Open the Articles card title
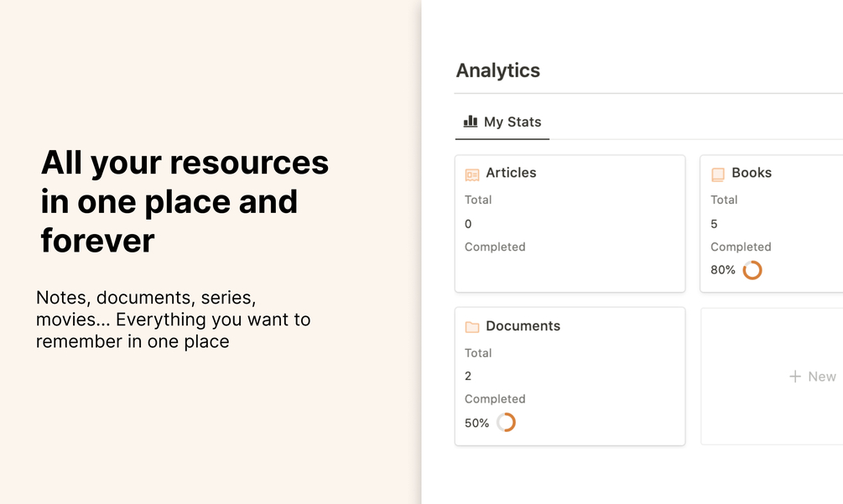Viewport: 843px width, 504px height. pos(511,173)
